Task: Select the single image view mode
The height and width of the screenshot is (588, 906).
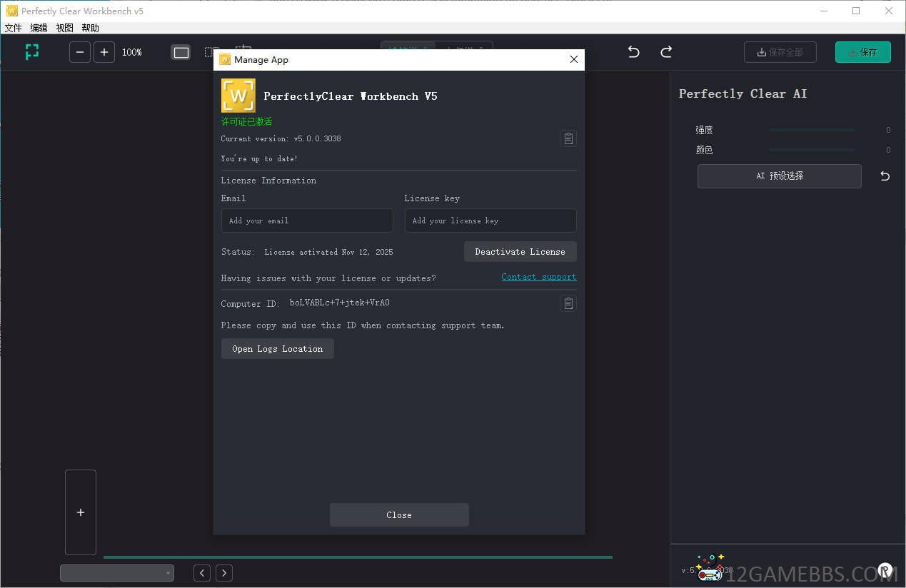Action: 181,52
